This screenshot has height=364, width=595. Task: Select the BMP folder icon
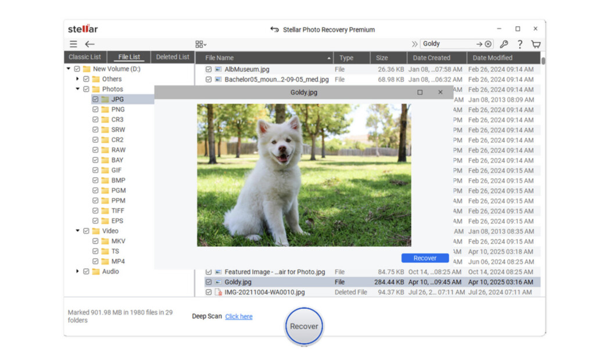pyautogui.click(x=105, y=180)
